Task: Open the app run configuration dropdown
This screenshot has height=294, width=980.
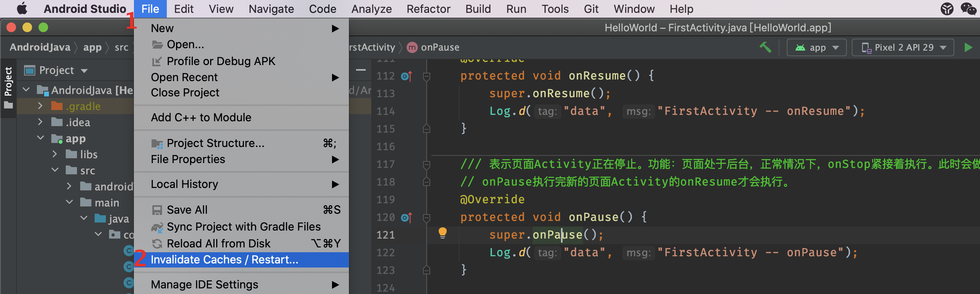Action: pos(817,47)
